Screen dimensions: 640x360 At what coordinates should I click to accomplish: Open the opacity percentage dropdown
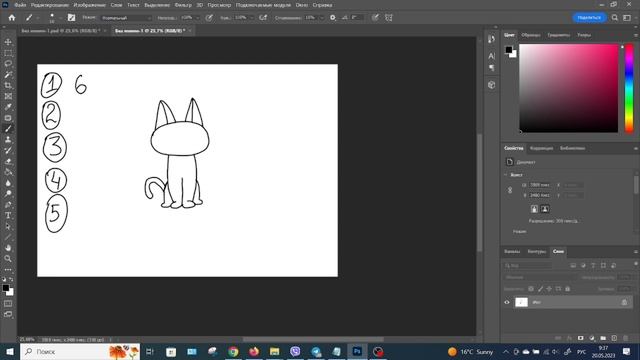(x=198, y=18)
